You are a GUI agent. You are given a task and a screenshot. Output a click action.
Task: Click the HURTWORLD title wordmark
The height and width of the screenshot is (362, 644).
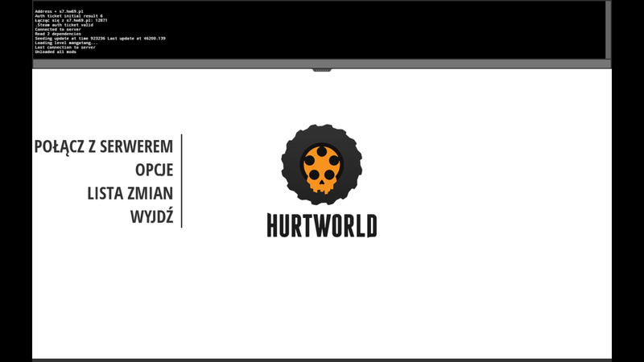point(321,225)
